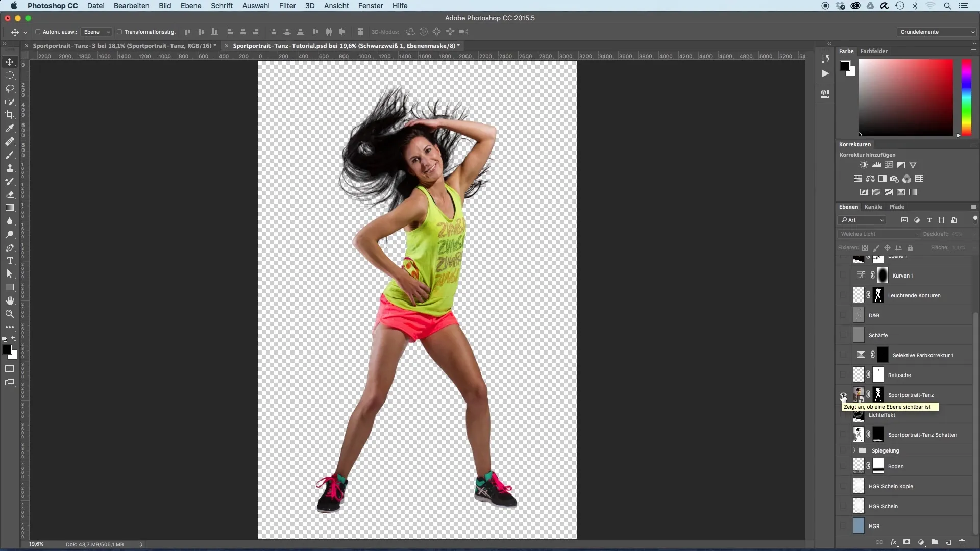Viewport: 980px width, 551px height.
Task: Open the Farbe panel options menu
Action: pos(973,51)
